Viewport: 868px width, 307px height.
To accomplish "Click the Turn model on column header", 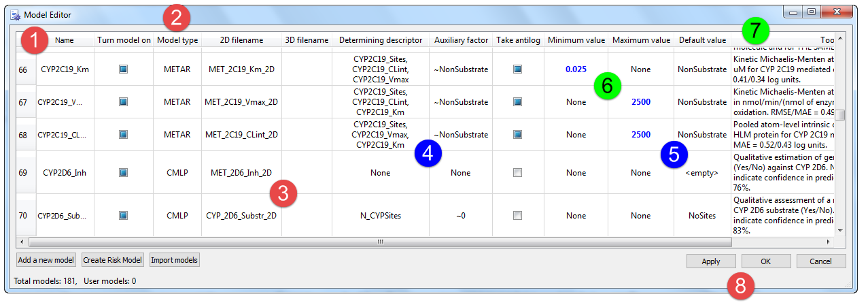I will pyautogui.click(x=124, y=40).
